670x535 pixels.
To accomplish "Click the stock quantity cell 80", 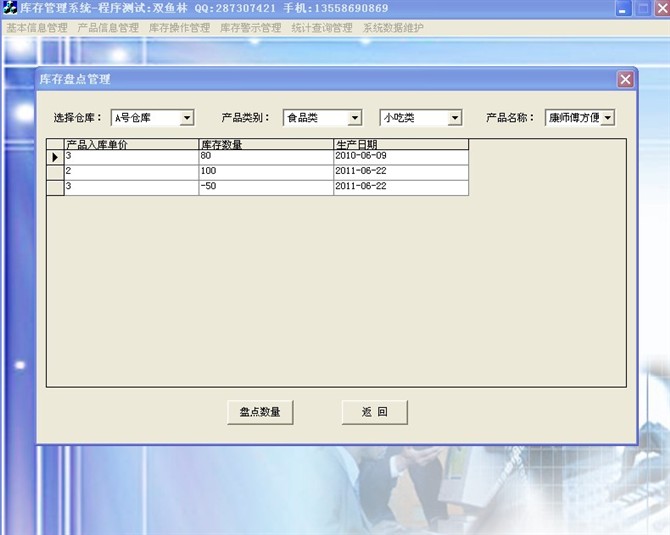I will (x=266, y=157).
